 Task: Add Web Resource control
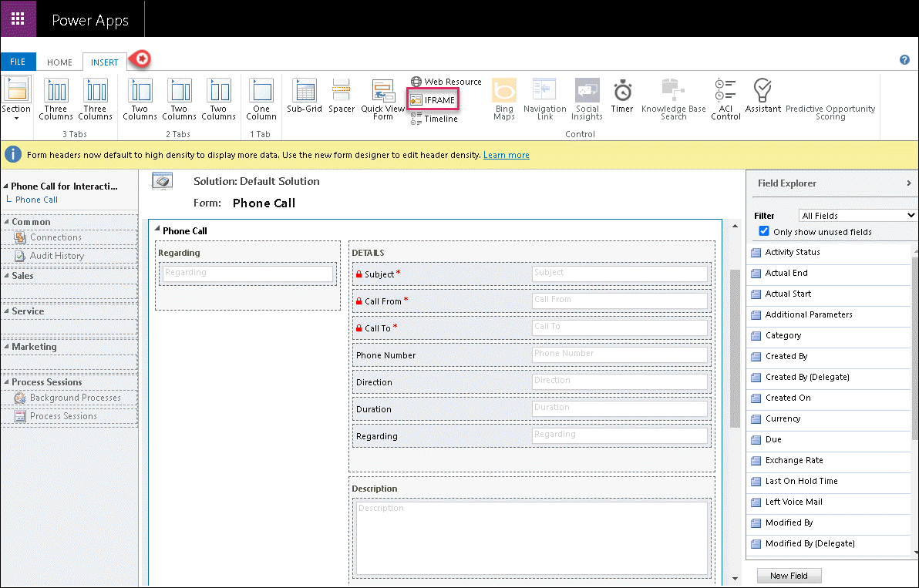pyautogui.click(x=446, y=82)
